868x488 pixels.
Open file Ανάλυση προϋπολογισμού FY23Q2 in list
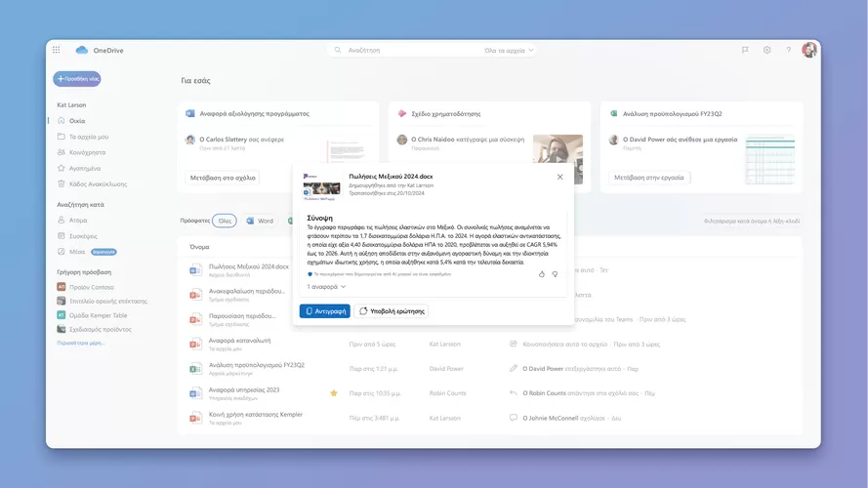pos(257,365)
